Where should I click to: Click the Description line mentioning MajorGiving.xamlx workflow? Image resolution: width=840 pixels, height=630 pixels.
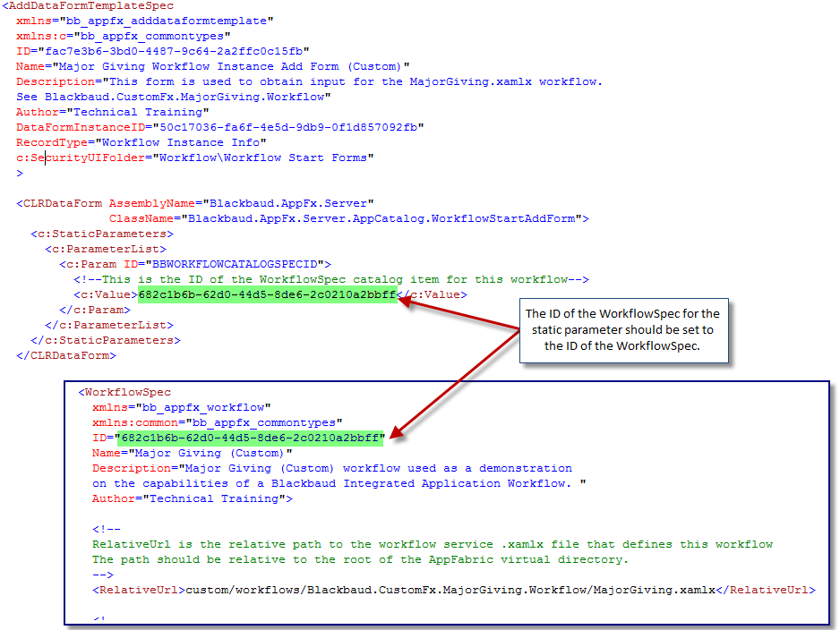click(x=309, y=82)
